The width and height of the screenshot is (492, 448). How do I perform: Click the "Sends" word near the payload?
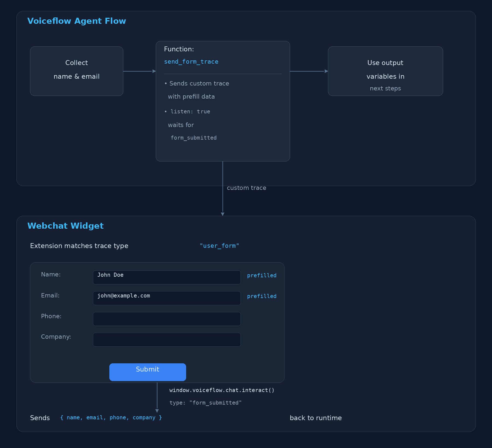(x=40, y=418)
